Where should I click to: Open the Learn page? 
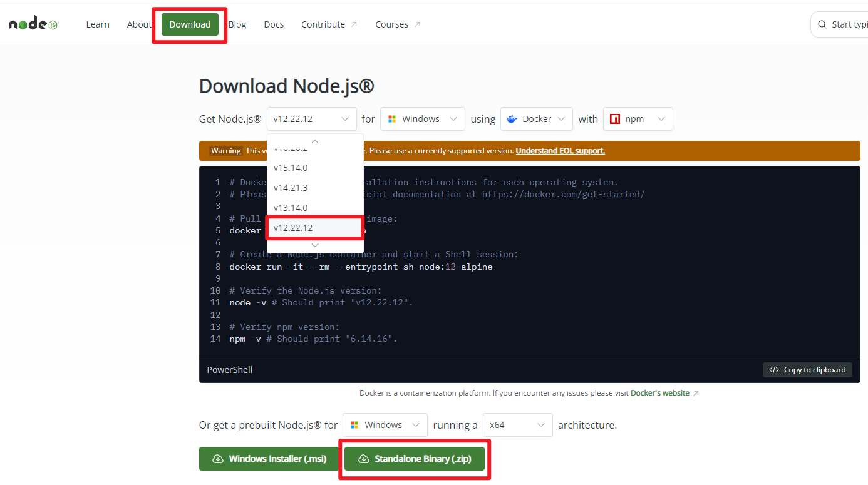[x=98, y=24]
